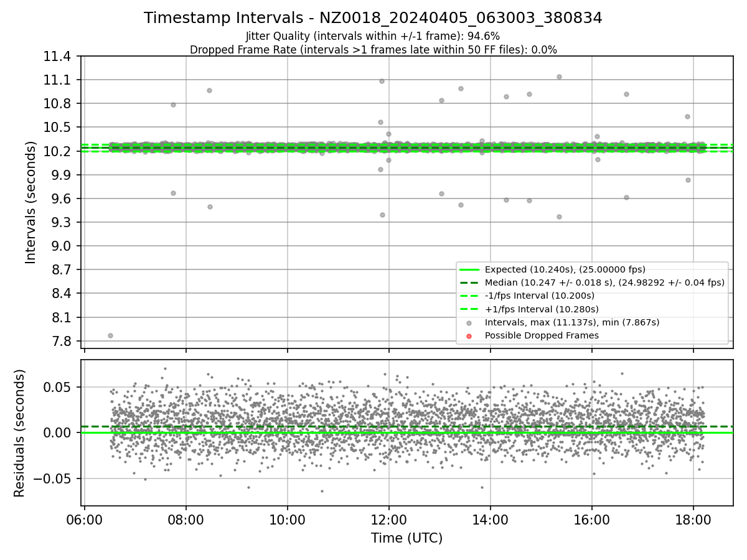The image size is (747, 560).
Task: Click the x-axis tick label '10:00'
Action: pyautogui.click(x=287, y=520)
